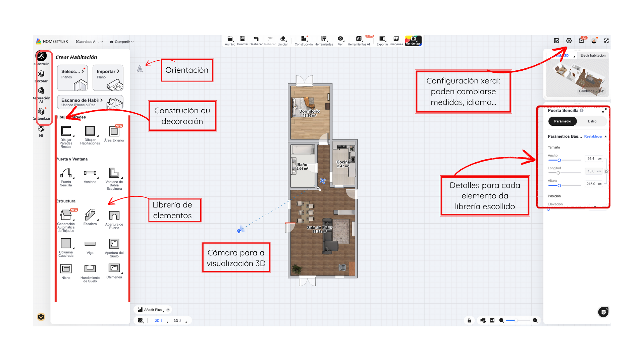Click the Ancho width slider
The height and width of the screenshot is (362, 644).
point(559,160)
